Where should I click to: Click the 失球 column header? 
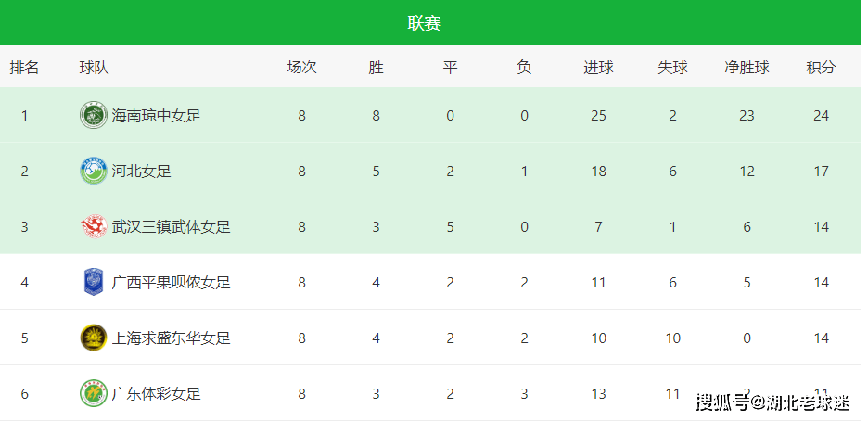(x=672, y=68)
